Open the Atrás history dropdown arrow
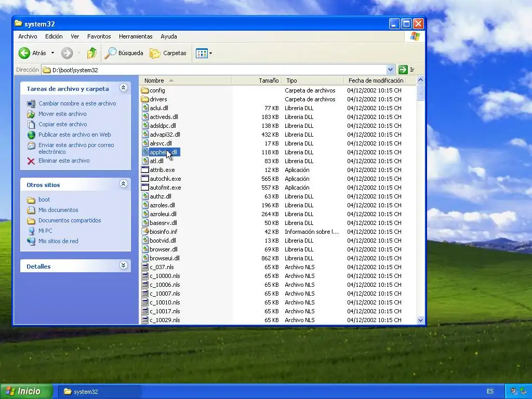This screenshot has width=532, height=399. tap(52, 53)
